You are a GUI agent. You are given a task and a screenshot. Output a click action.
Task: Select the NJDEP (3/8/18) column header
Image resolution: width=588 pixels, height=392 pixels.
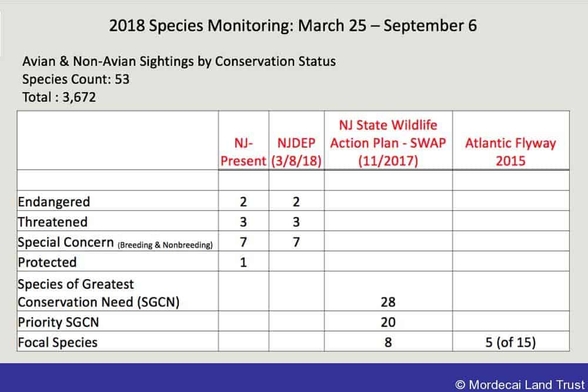point(296,152)
